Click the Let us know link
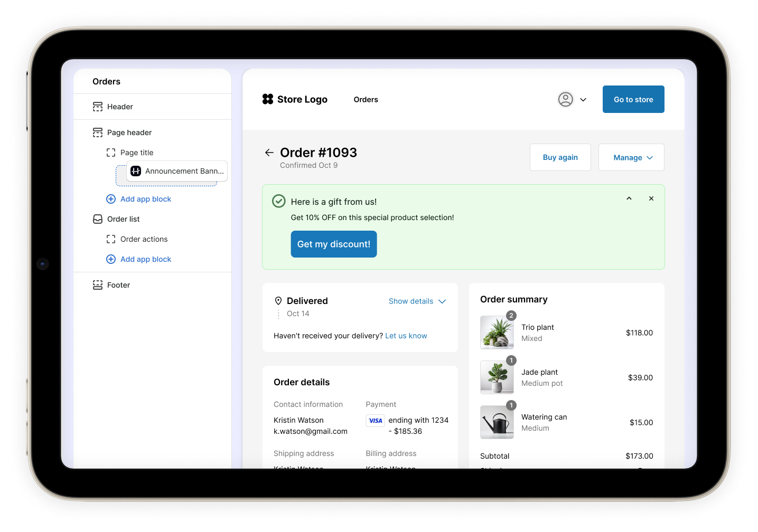 [x=406, y=336]
